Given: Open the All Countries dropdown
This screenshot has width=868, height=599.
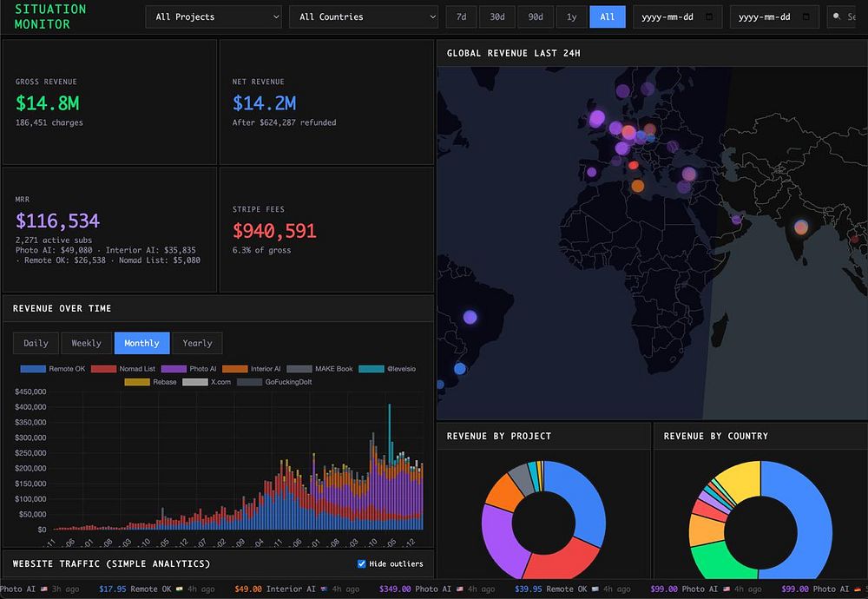Looking at the screenshot, I should coord(364,17).
